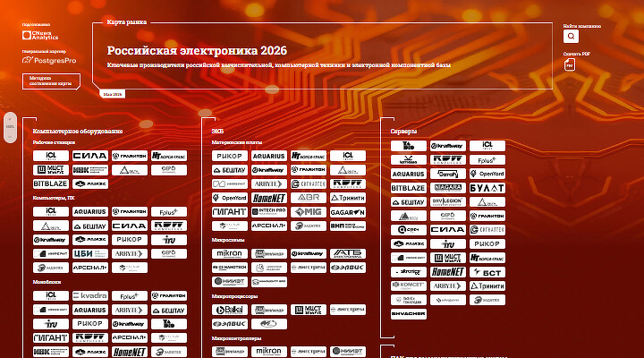Open the CNews Analytics logo link
The height and width of the screenshot is (358, 644).
(x=40, y=35)
